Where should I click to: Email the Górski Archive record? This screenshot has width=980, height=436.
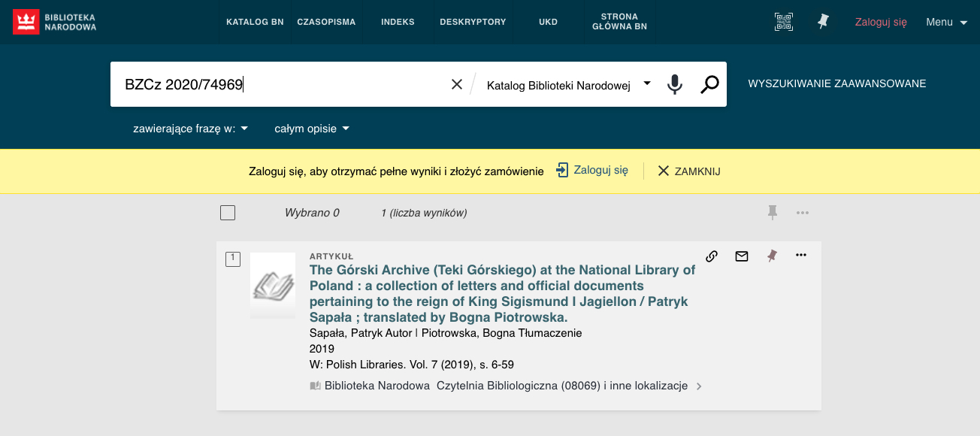[742, 256]
